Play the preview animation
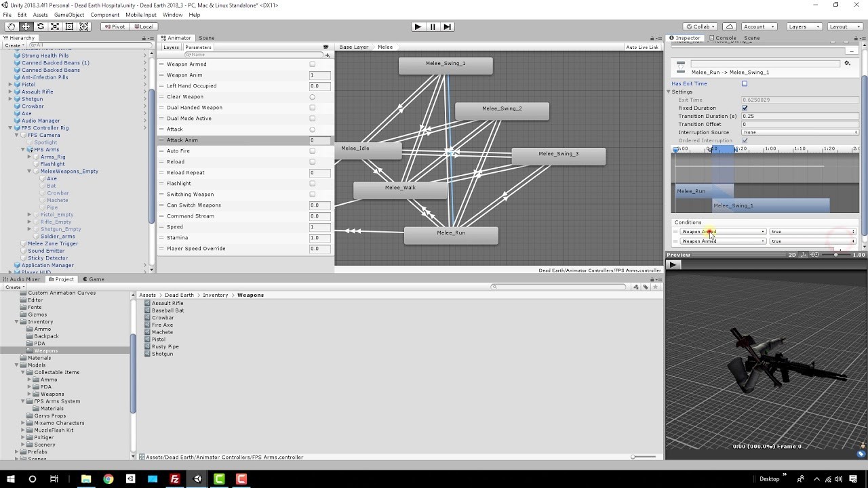 [x=673, y=264]
